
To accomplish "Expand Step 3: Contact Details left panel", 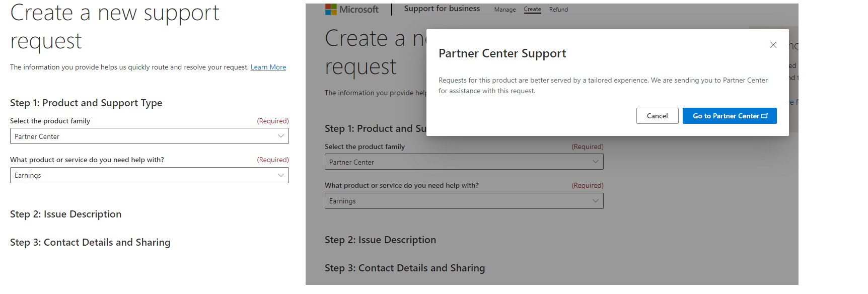I will 90,242.
